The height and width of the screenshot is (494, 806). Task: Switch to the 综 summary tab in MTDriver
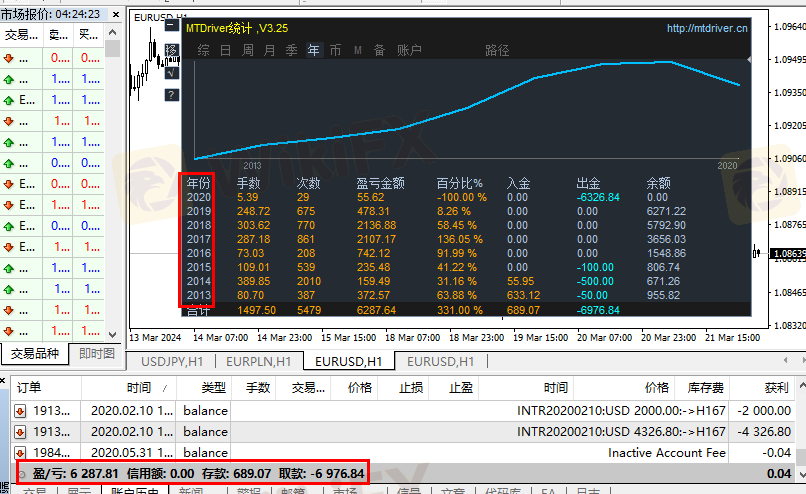[x=204, y=50]
